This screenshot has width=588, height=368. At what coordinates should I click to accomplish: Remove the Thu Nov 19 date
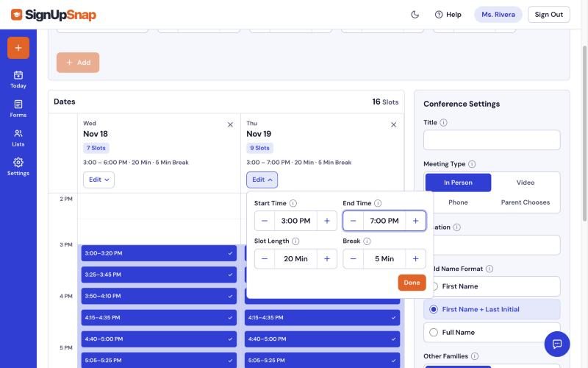(393, 124)
